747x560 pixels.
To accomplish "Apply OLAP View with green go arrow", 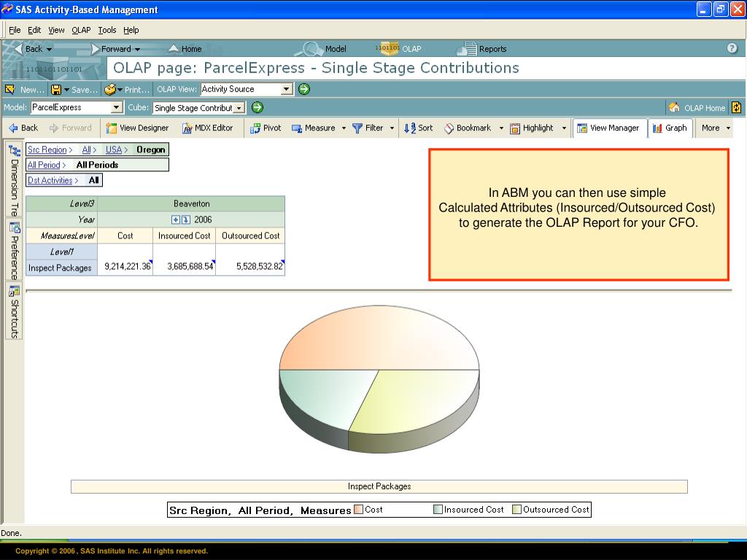I will [304, 89].
